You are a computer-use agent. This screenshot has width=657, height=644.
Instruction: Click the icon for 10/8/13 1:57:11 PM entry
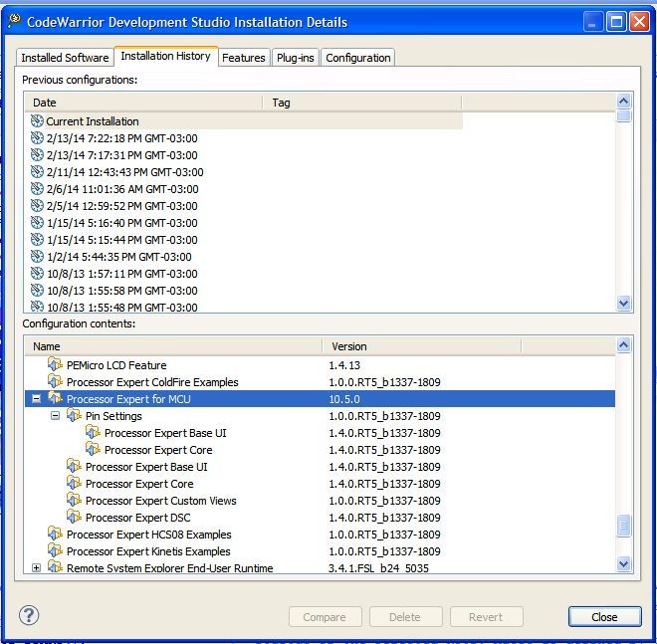coord(37,273)
